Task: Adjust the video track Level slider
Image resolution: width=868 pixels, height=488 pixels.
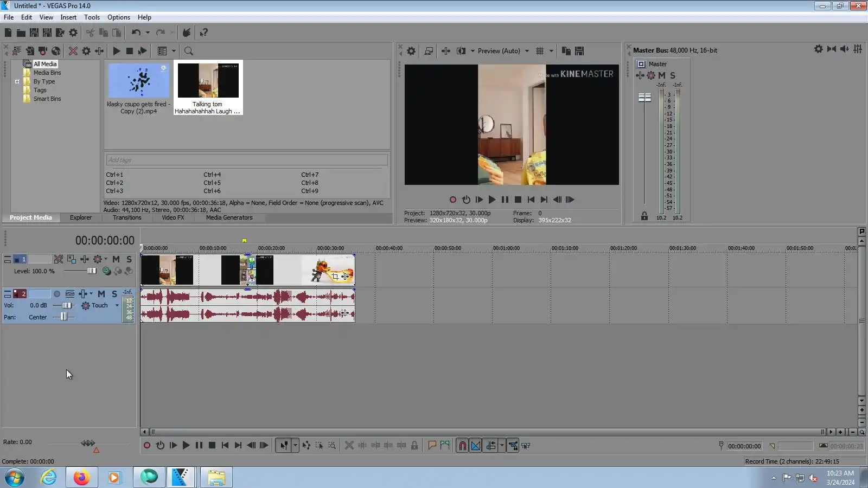Action: (x=92, y=271)
